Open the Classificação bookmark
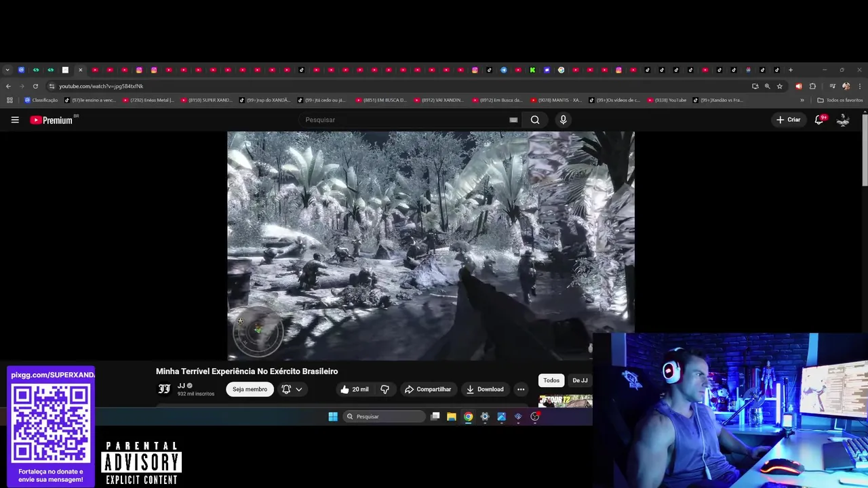The height and width of the screenshot is (488, 868). (x=41, y=100)
